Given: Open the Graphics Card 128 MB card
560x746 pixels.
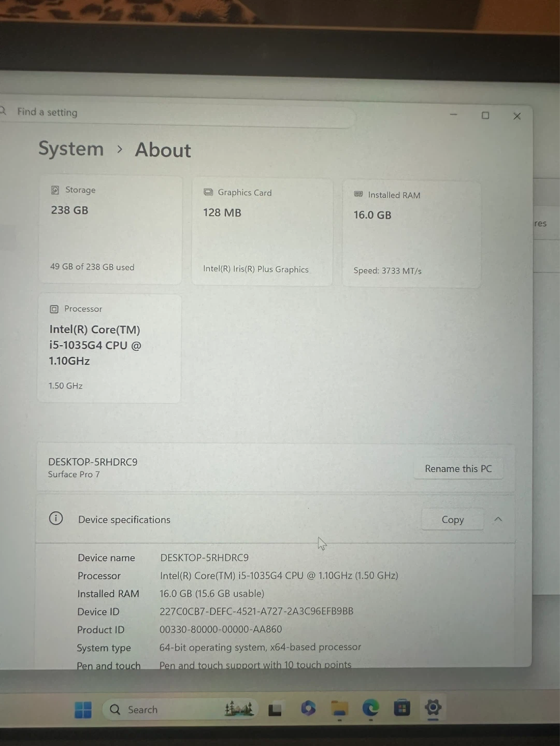Looking at the screenshot, I should (262, 232).
